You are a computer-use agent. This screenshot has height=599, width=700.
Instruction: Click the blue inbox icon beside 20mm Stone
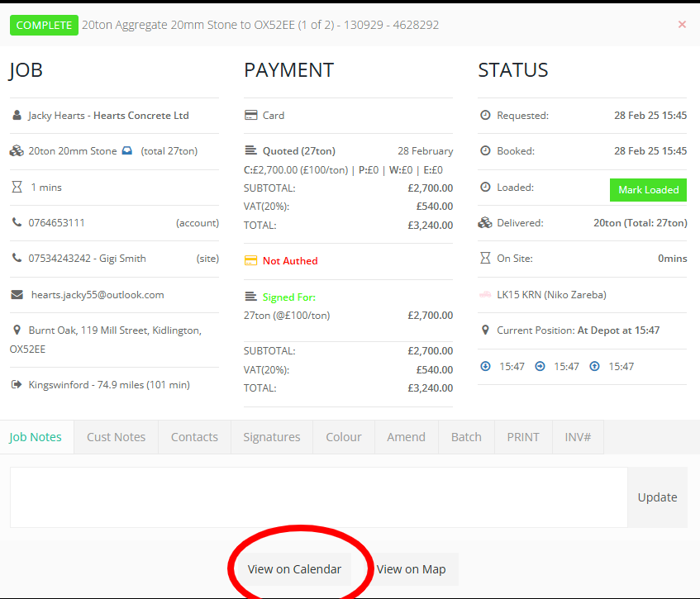127,151
